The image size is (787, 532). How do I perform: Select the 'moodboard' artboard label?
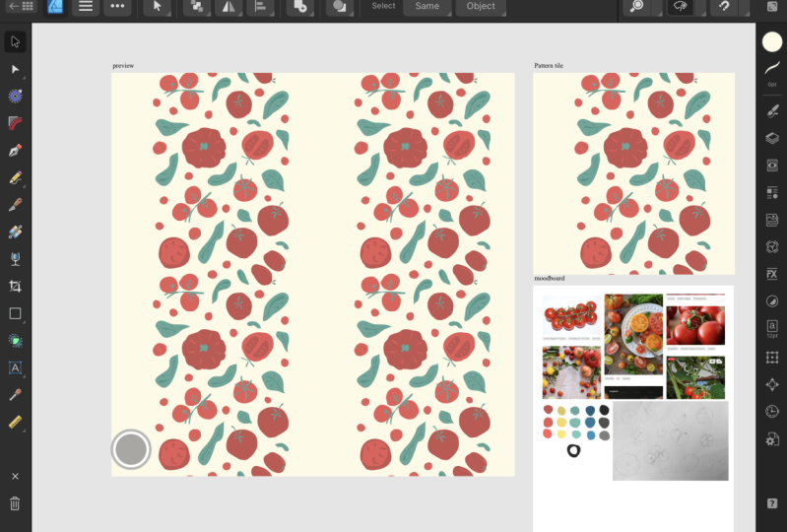click(x=549, y=278)
